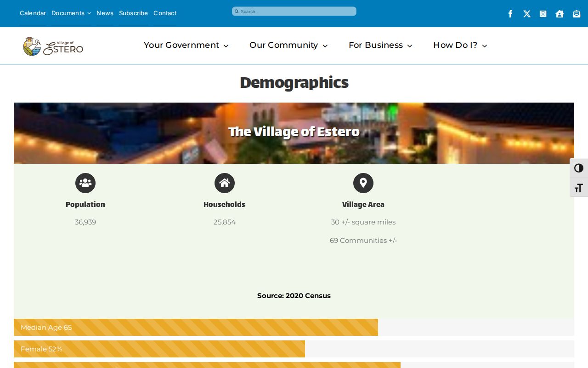
Task: Select the population value 36,939
Action: (85, 222)
